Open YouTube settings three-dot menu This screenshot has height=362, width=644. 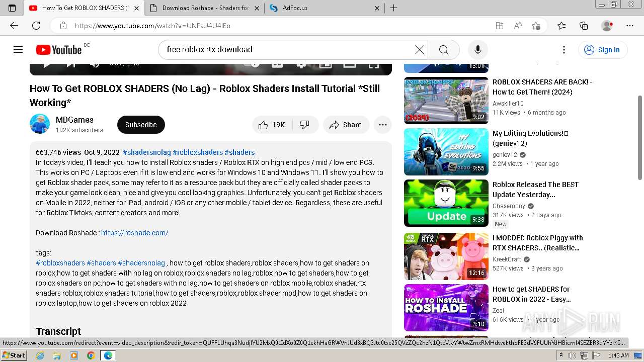(x=564, y=49)
